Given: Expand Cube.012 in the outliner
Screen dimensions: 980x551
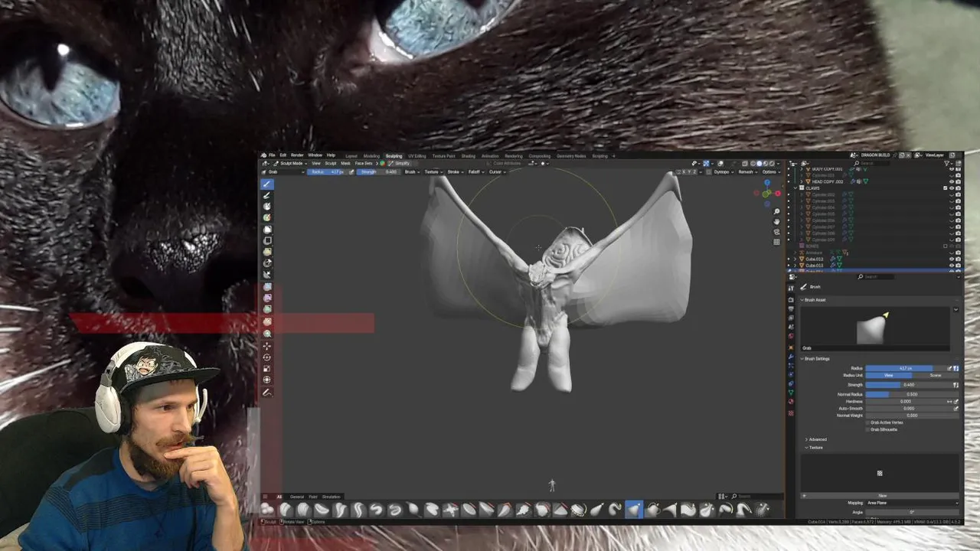Looking at the screenshot, I should click(x=795, y=259).
